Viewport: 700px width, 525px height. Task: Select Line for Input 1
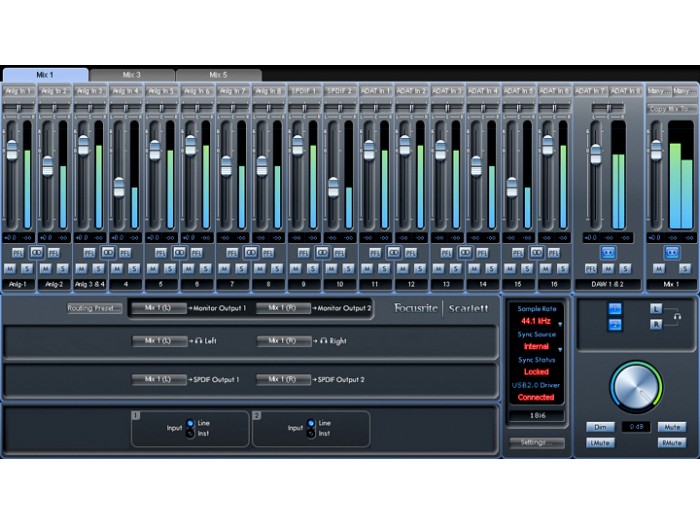191,423
